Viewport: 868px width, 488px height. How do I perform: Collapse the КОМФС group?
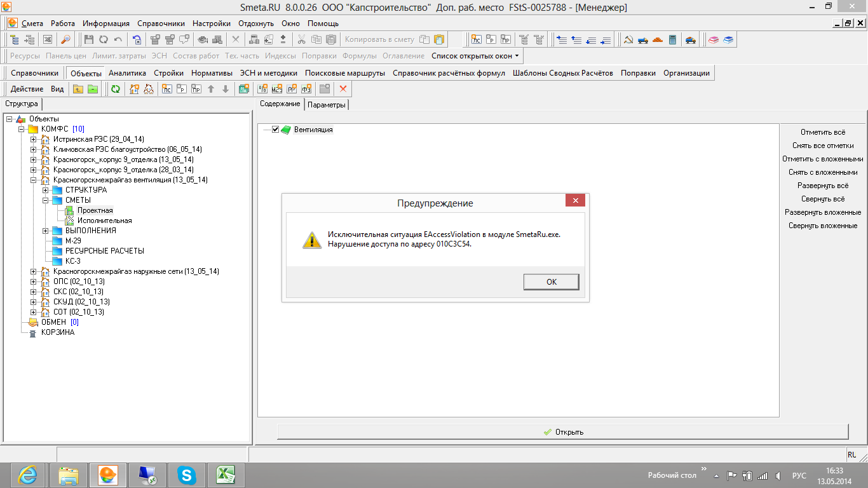22,129
